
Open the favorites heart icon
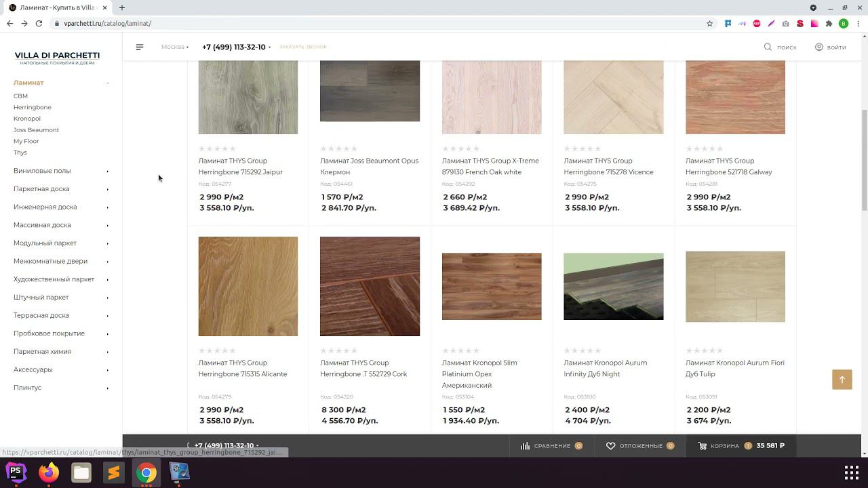point(610,446)
